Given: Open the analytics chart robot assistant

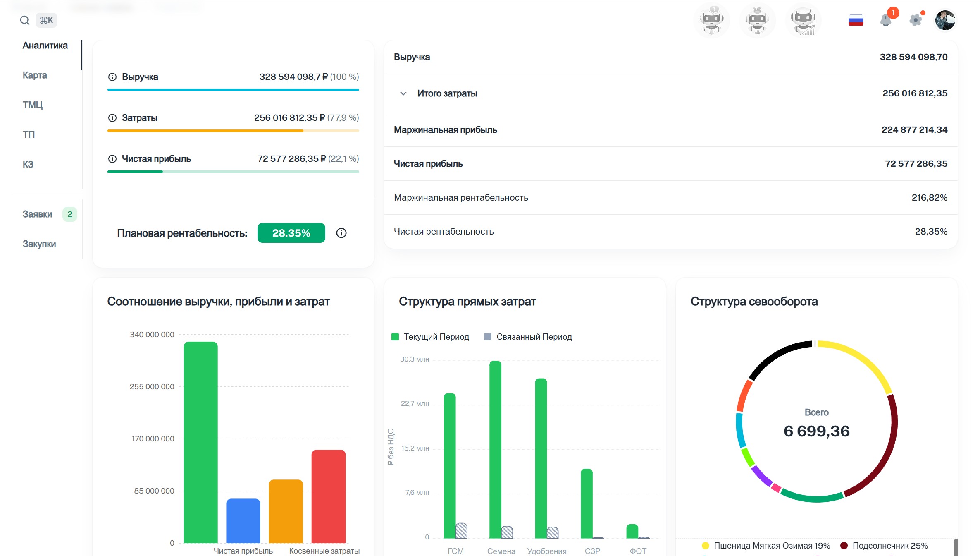Looking at the screenshot, I should [x=803, y=20].
